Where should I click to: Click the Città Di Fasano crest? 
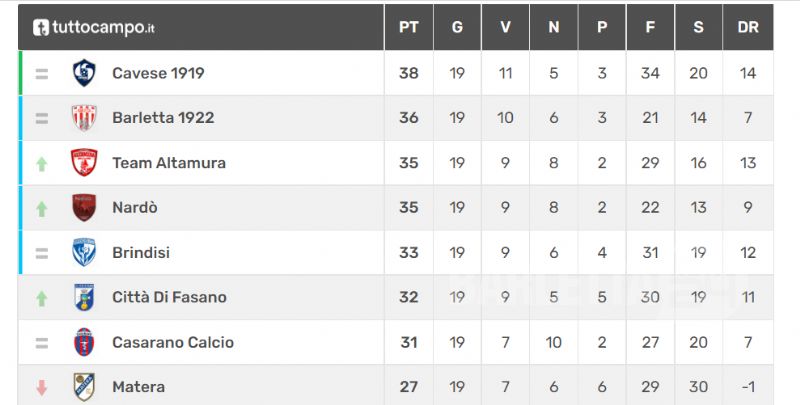(84, 297)
